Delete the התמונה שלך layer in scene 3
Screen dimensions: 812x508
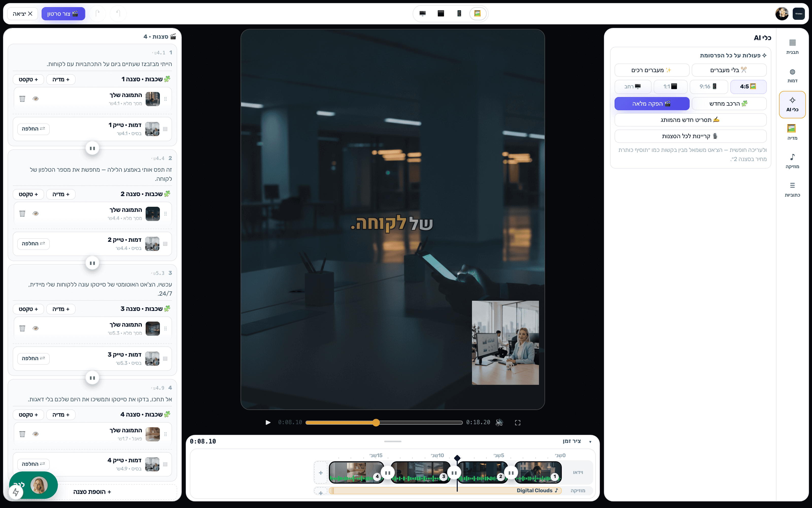[x=23, y=328]
